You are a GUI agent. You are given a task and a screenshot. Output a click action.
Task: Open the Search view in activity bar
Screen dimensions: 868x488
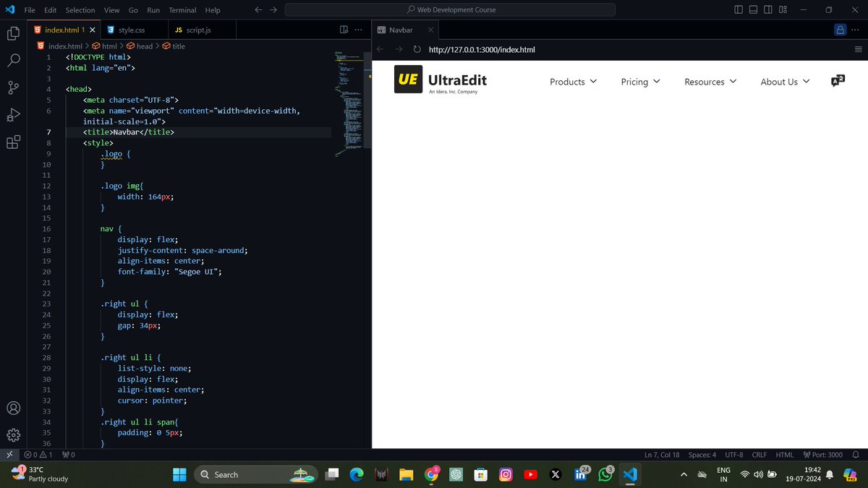click(13, 60)
